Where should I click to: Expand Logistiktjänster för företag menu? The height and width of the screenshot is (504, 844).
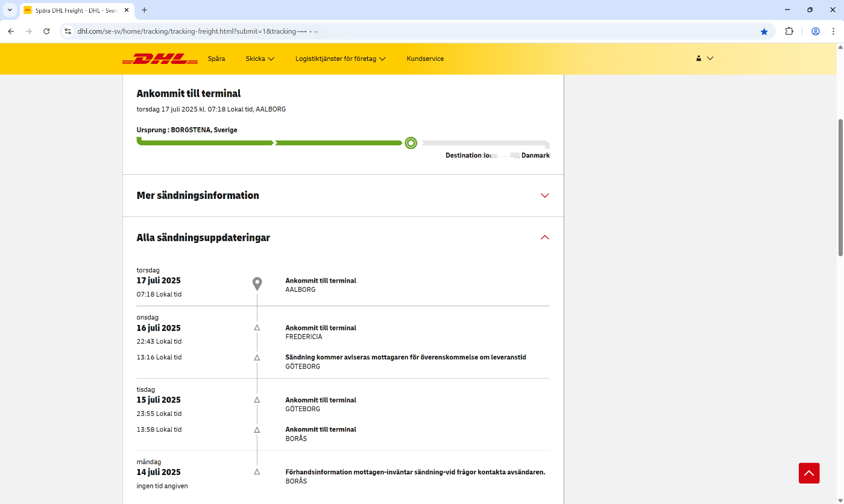341,58
